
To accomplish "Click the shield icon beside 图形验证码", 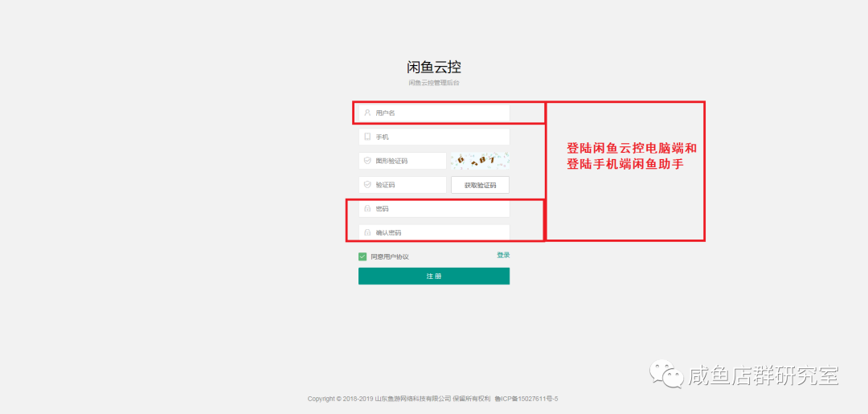I will click(367, 161).
